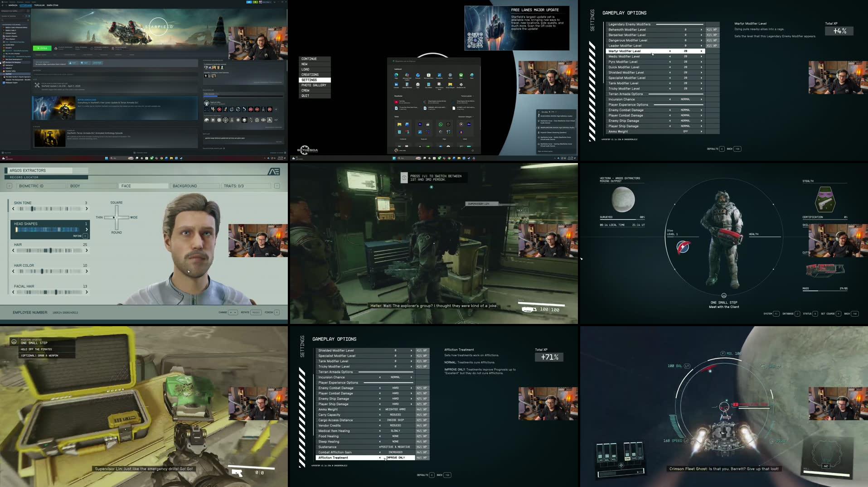The height and width of the screenshot is (487, 868).
Task: Switch to the BACKGROUND tab
Action: click(195, 186)
